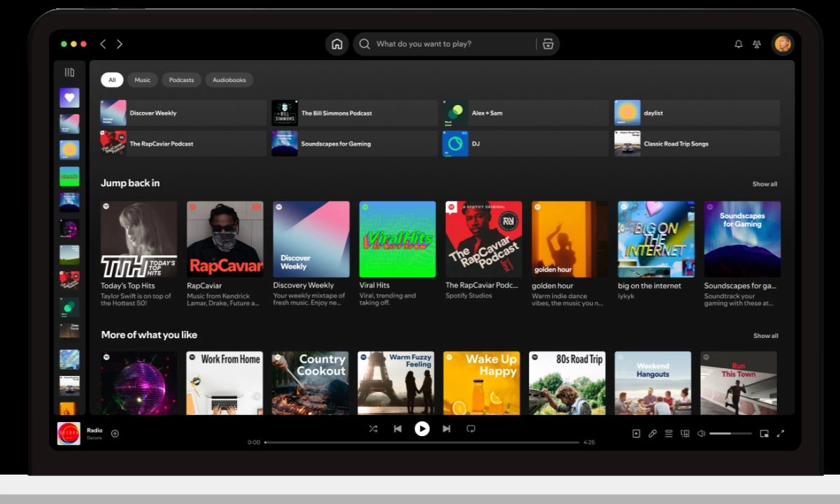Image resolution: width=840 pixels, height=504 pixels.
Task: Open the friend activity panel
Action: [x=757, y=43]
